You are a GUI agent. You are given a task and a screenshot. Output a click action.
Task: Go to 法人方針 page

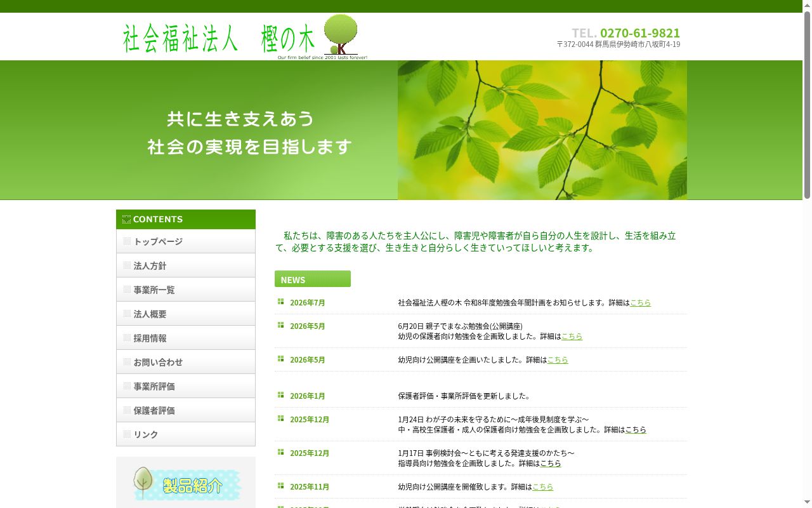click(x=186, y=265)
